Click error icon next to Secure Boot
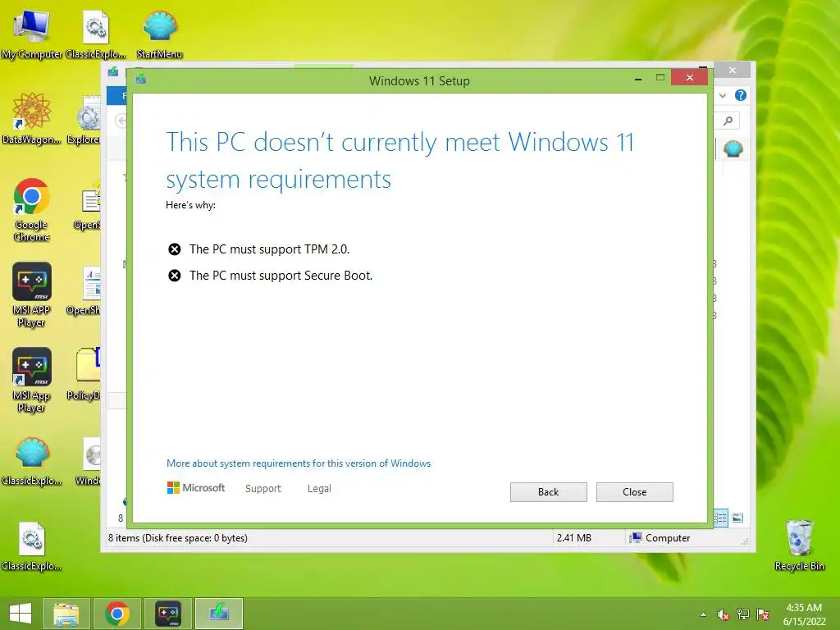The width and height of the screenshot is (840, 630). coord(174,276)
